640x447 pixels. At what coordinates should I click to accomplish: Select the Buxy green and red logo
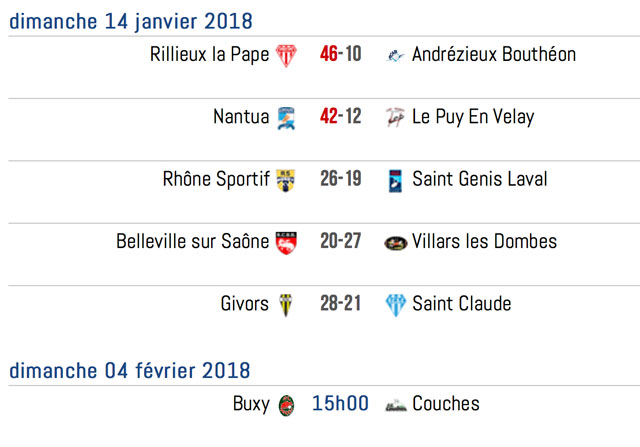click(286, 405)
